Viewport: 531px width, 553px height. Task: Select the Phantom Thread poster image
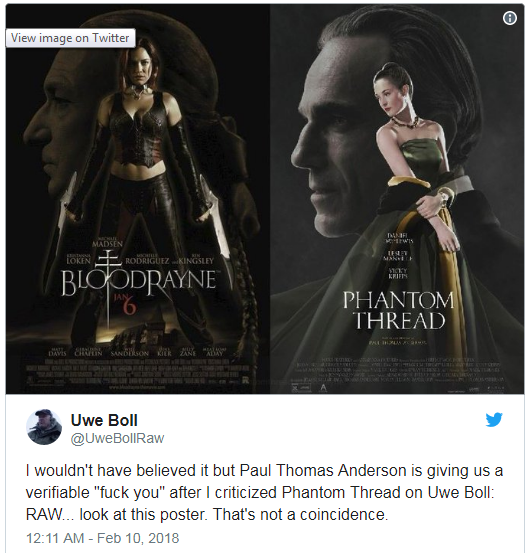pos(397,199)
